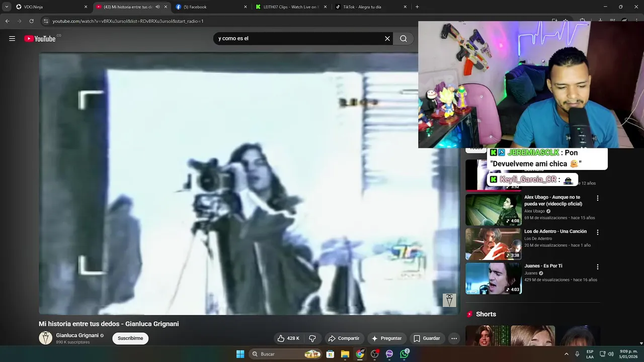The height and width of the screenshot is (362, 644).
Task: Go to the YouTube home logo
Action: click(x=40, y=39)
